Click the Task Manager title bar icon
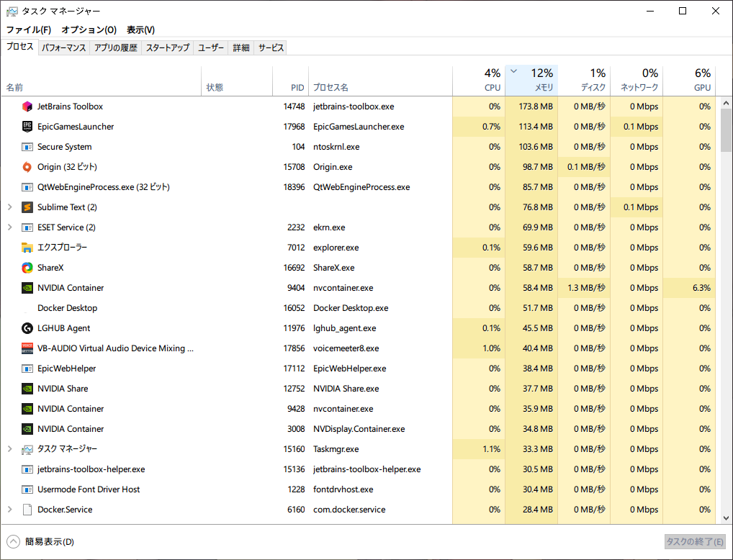Screen dimensions: 733x560 [12, 11]
